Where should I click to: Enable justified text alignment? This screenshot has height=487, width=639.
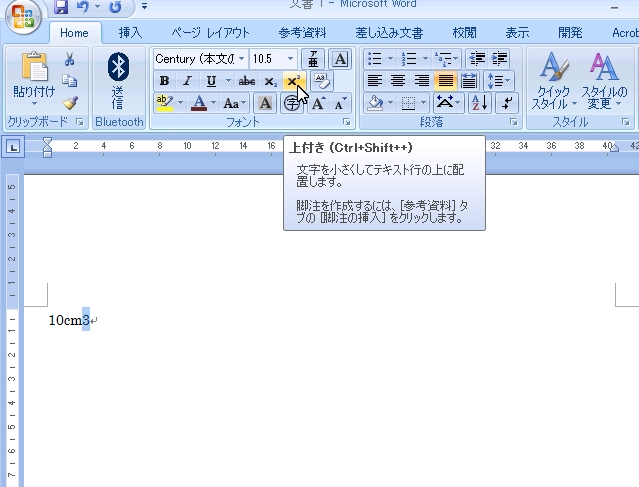(445, 81)
